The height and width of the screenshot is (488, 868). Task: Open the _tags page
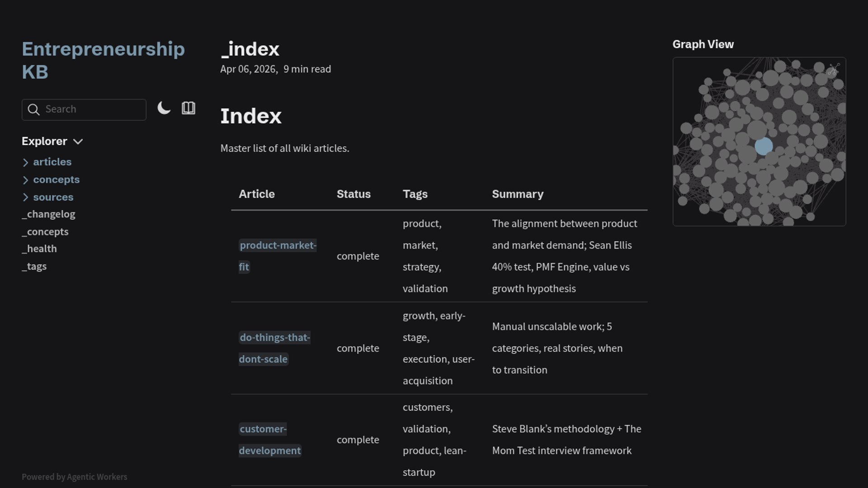pos(34,267)
